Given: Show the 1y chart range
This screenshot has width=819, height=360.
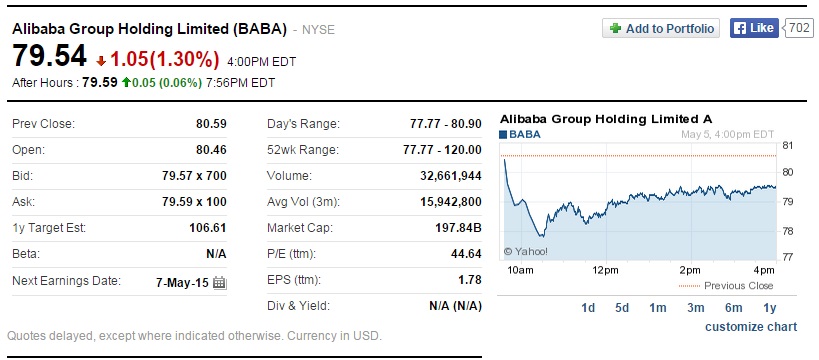Looking at the screenshot, I should point(770,308).
